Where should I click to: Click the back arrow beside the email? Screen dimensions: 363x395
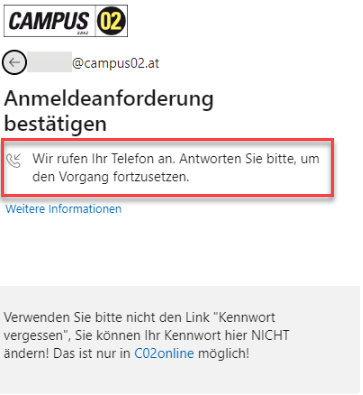click(14, 63)
